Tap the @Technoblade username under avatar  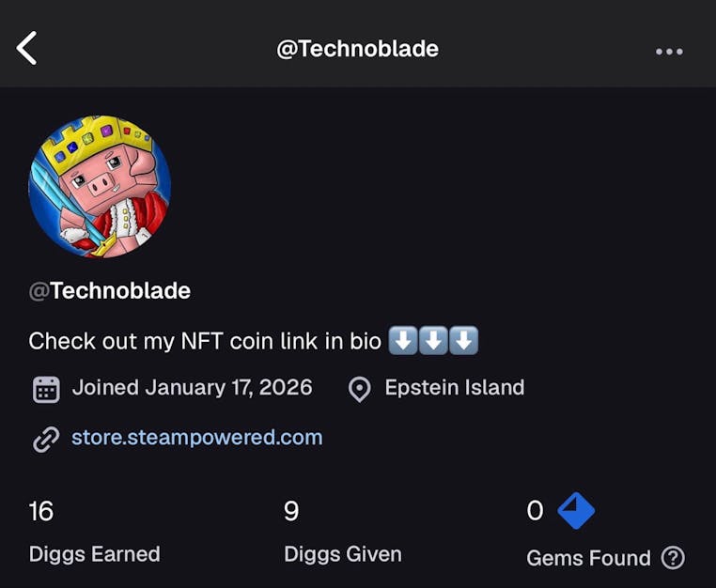click(x=110, y=291)
